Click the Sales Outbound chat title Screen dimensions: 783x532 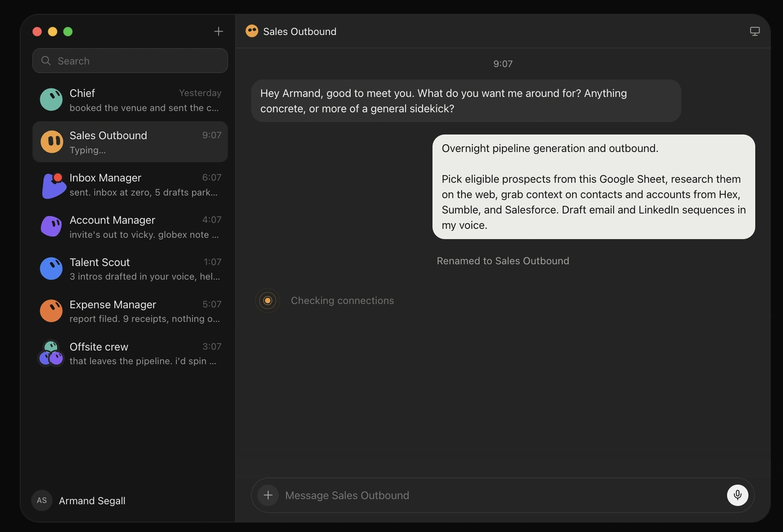coord(300,31)
